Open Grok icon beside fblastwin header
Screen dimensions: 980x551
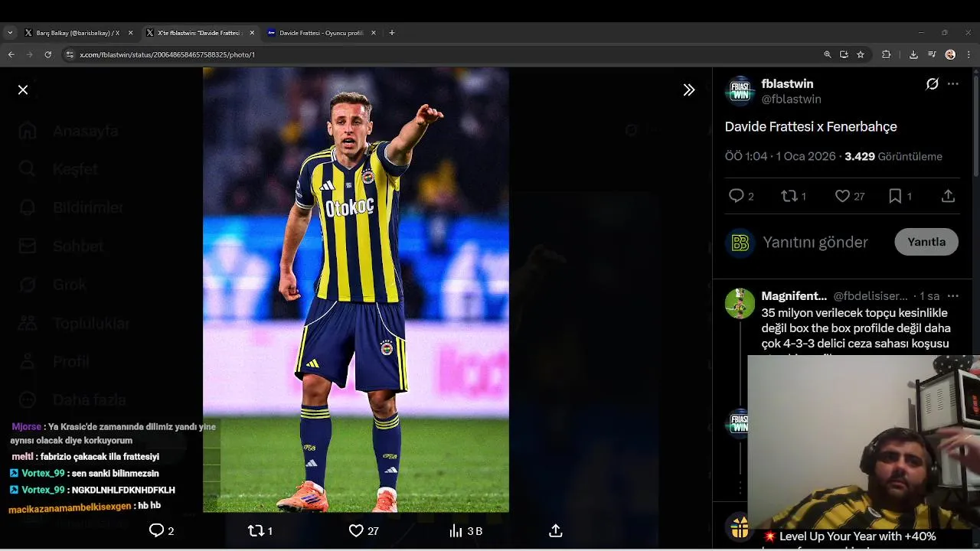coord(932,84)
